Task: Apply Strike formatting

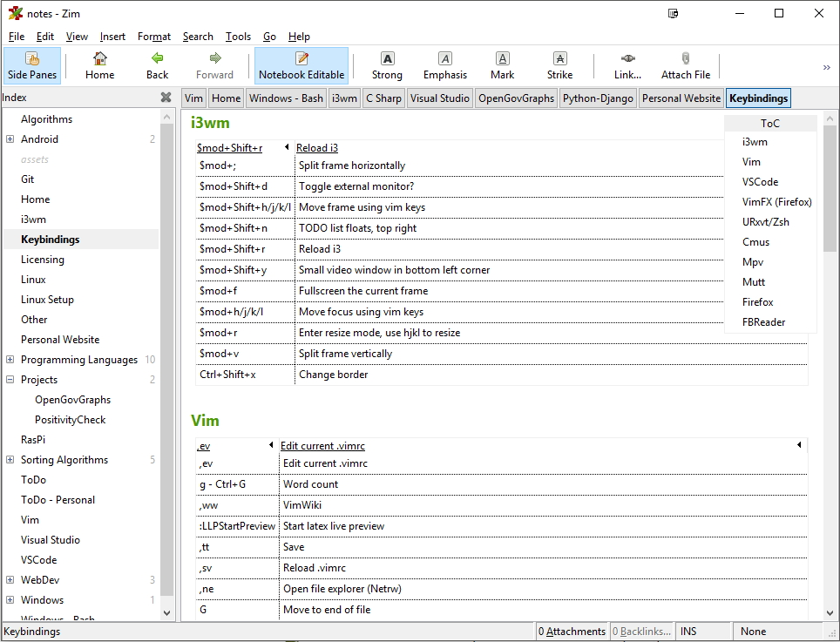Action: pyautogui.click(x=559, y=65)
